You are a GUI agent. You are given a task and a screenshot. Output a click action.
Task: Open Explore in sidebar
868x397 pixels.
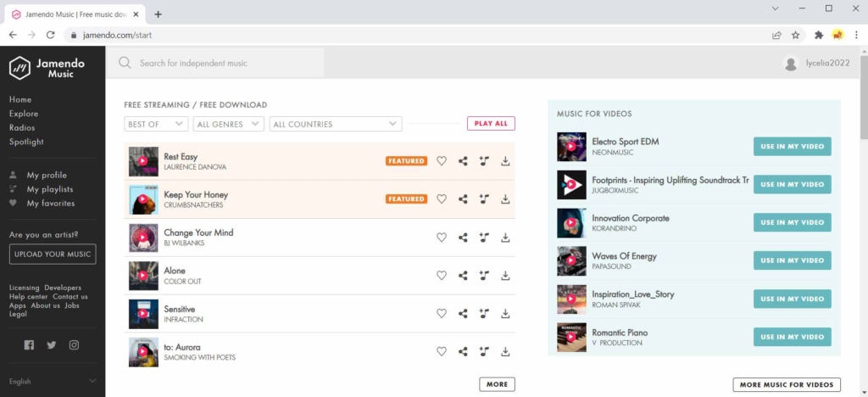click(x=24, y=114)
